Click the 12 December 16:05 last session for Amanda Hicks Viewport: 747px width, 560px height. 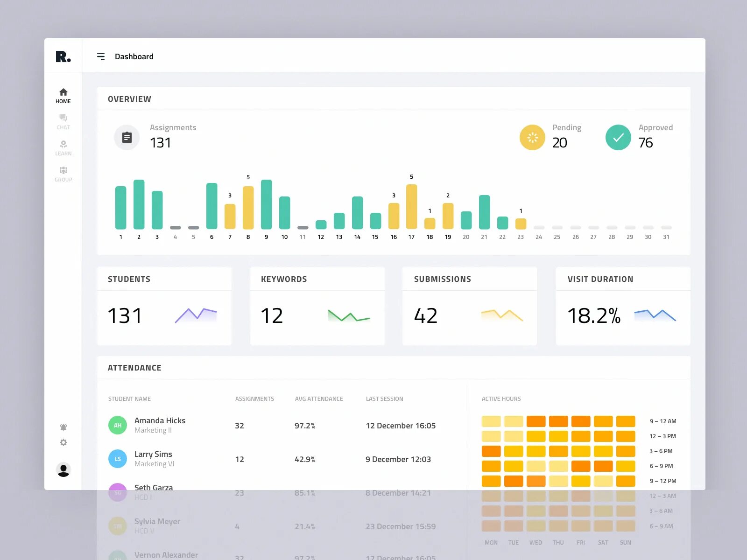click(401, 426)
